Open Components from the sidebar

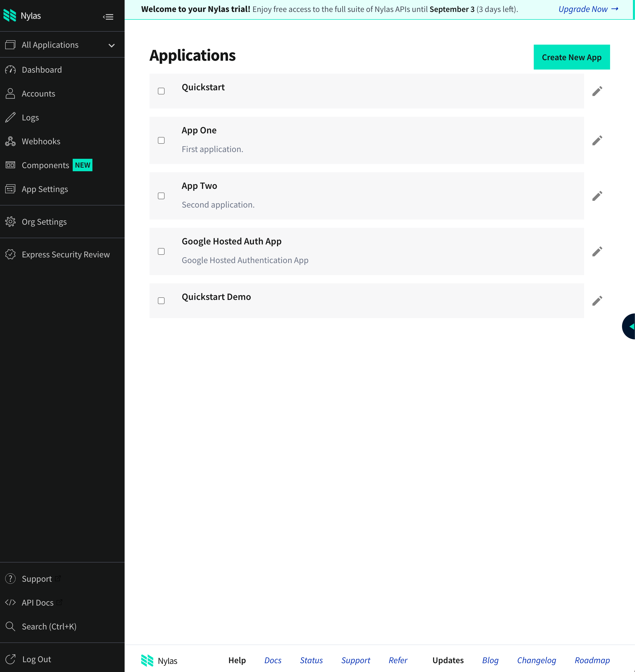point(46,165)
